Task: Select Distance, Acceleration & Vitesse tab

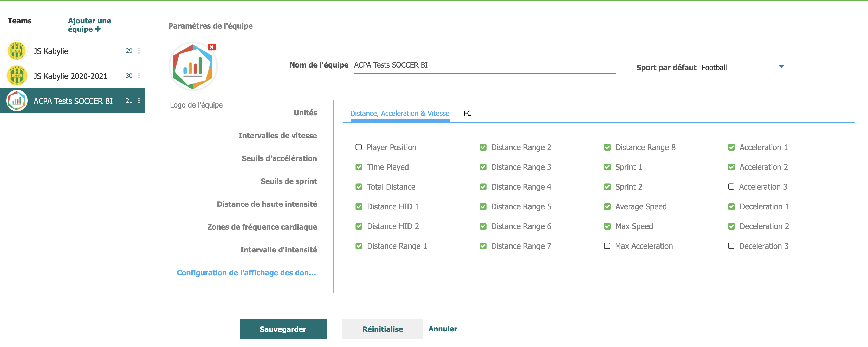Action: coord(400,114)
